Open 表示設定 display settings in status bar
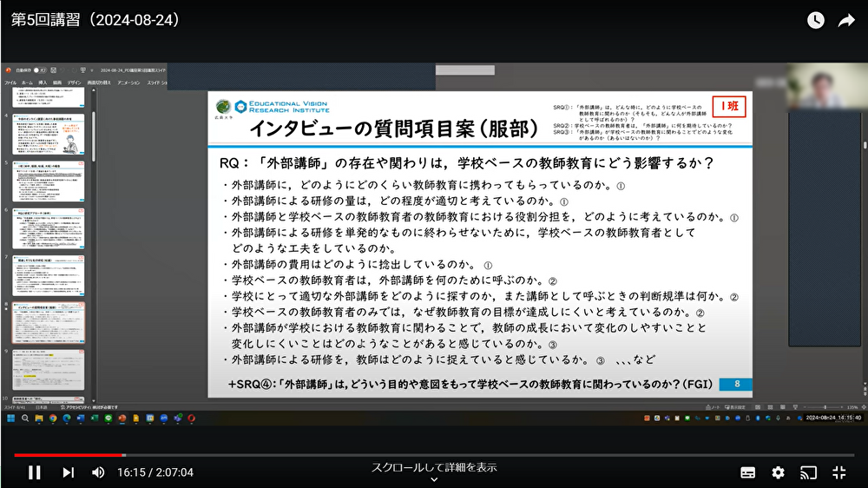This screenshot has width=868, height=488. [734, 407]
